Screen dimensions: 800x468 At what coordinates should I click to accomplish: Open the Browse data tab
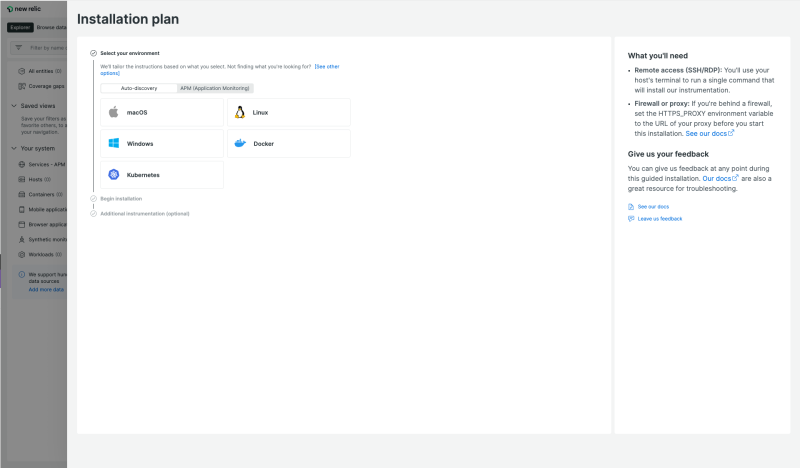point(51,28)
